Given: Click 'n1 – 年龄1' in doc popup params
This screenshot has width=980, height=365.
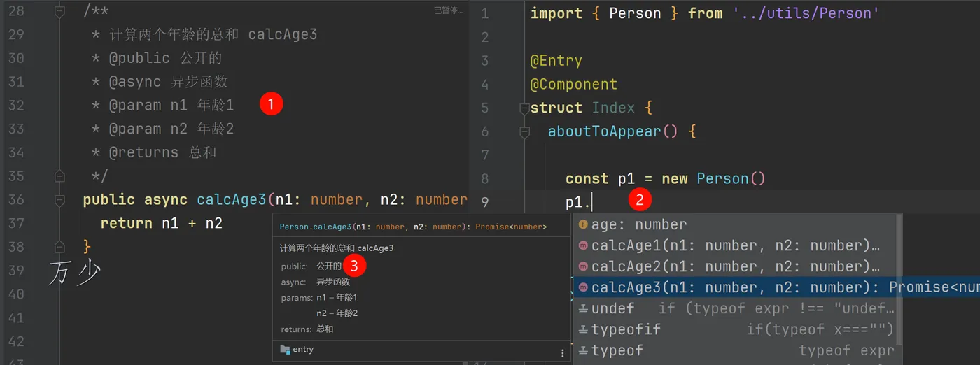Looking at the screenshot, I should point(337,297).
